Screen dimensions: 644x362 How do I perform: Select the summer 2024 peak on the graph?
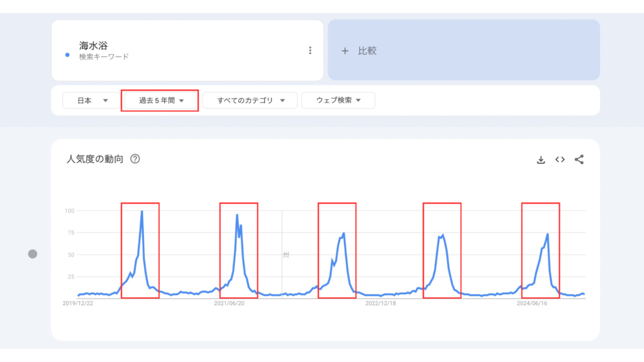tap(547, 234)
